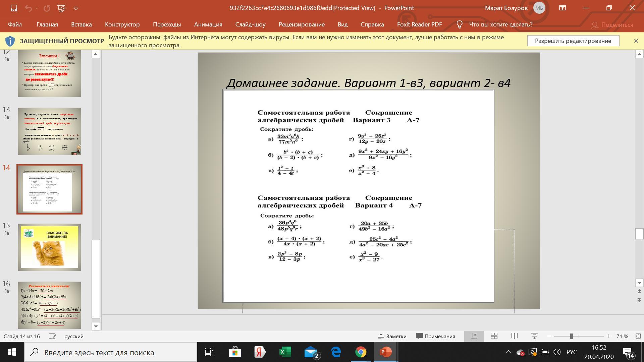
Task: Open Ribbon Display Options icon
Action: tap(562, 8)
